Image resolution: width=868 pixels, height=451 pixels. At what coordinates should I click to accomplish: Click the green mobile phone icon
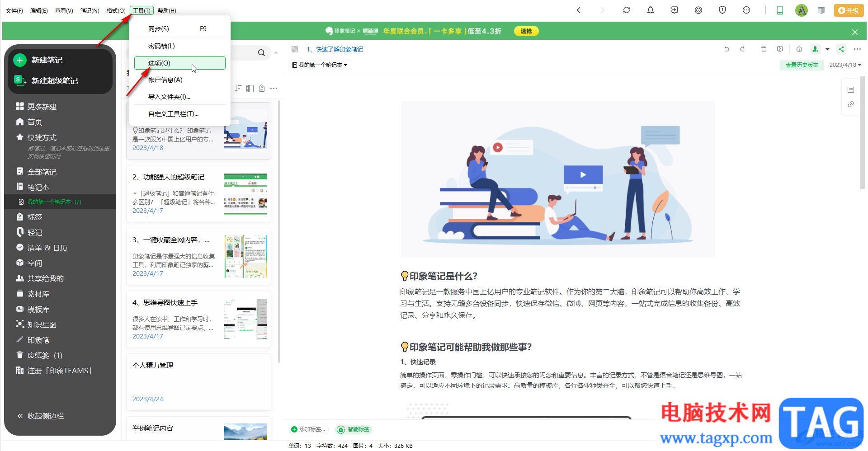[x=780, y=10]
